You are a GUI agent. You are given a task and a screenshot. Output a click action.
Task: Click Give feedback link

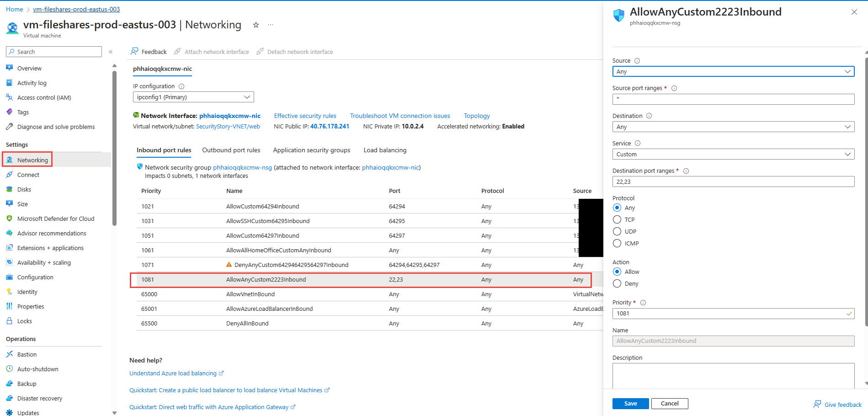point(837,405)
